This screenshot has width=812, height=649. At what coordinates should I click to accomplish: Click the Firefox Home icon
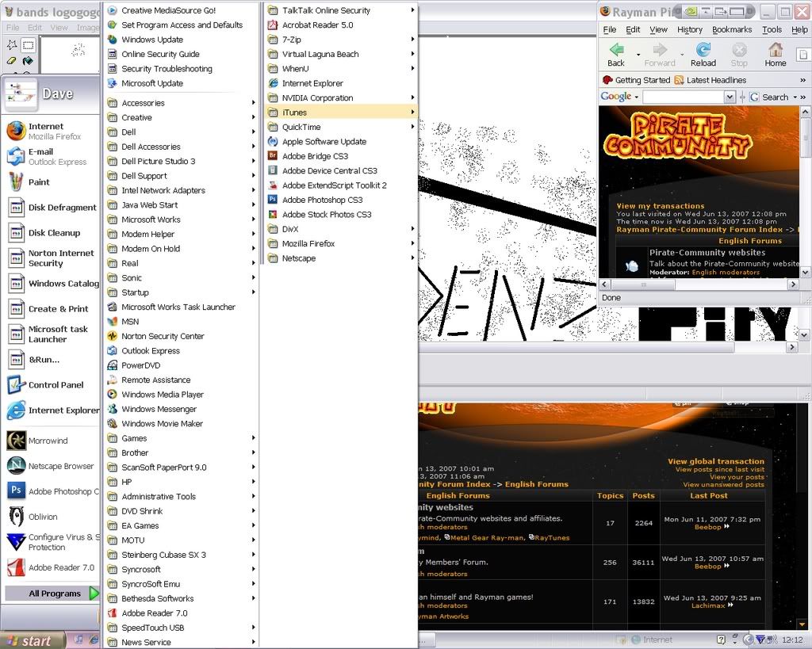776,50
